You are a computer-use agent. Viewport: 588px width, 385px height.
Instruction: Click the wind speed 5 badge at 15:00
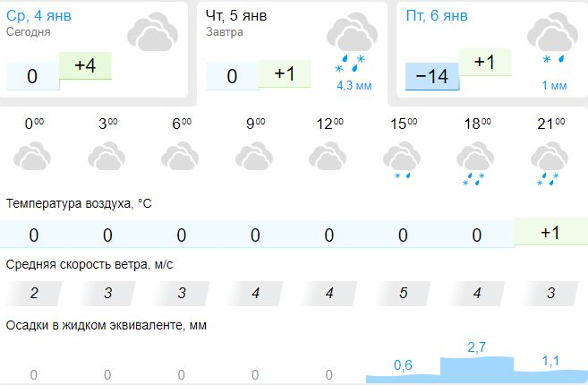click(x=403, y=293)
